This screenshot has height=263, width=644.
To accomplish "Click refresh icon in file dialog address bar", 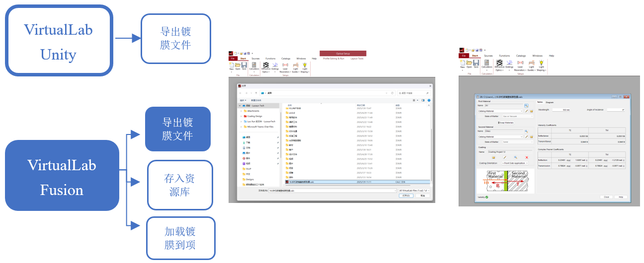I will click(392, 93).
